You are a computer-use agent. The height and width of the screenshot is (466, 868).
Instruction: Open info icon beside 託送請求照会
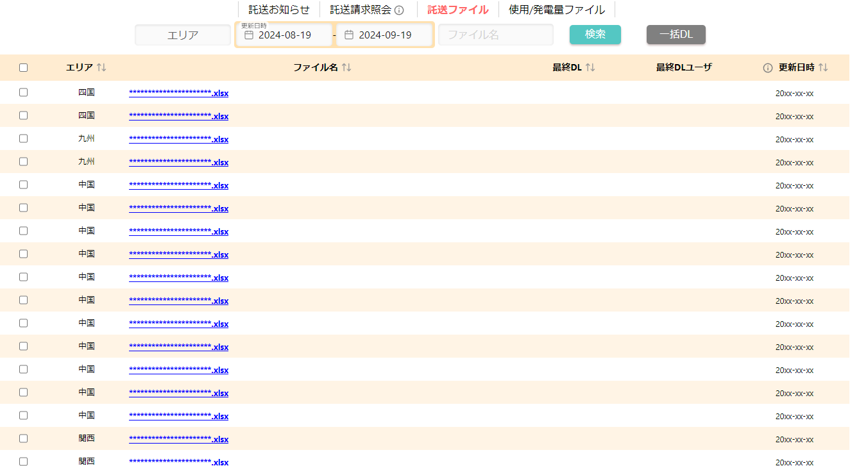399,10
